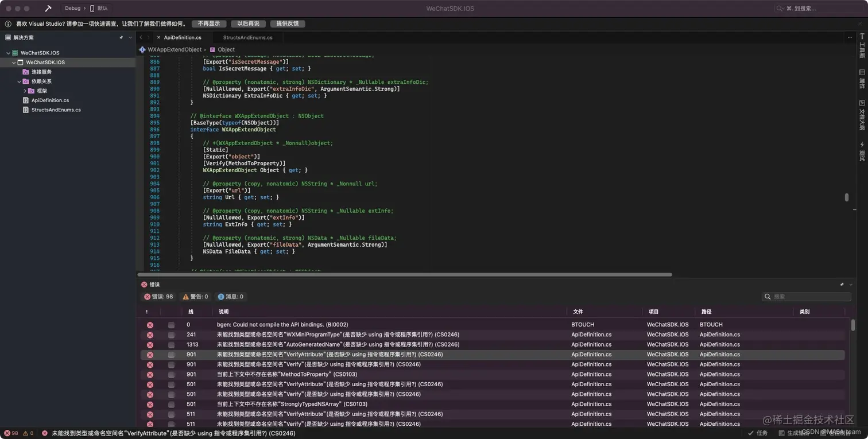Switch to the StructsAndEnums.cs tab

click(x=247, y=37)
